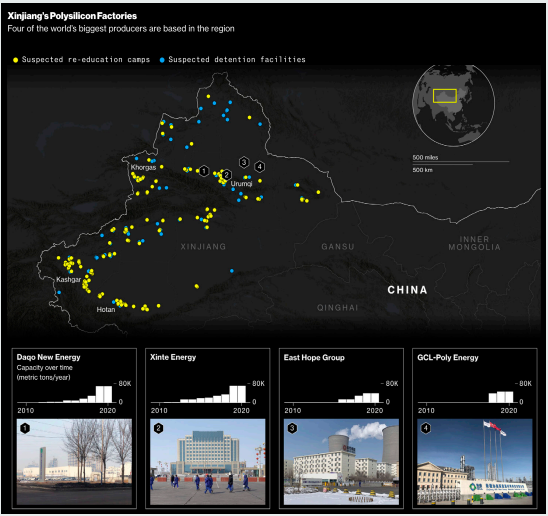Click the yellow rectangle on the globe inset
Viewport: 548px width, 516px height.
(x=445, y=96)
